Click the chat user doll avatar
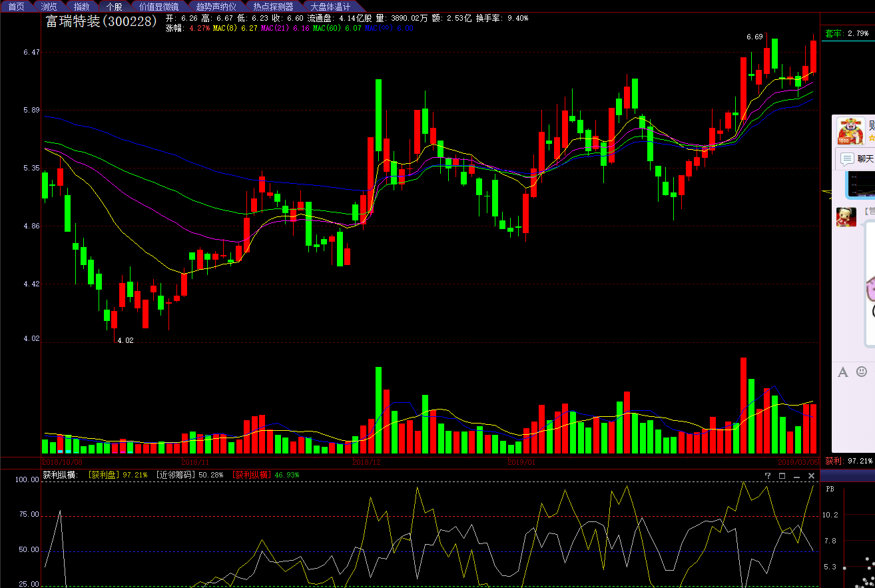The width and height of the screenshot is (875, 588). pos(846,216)
